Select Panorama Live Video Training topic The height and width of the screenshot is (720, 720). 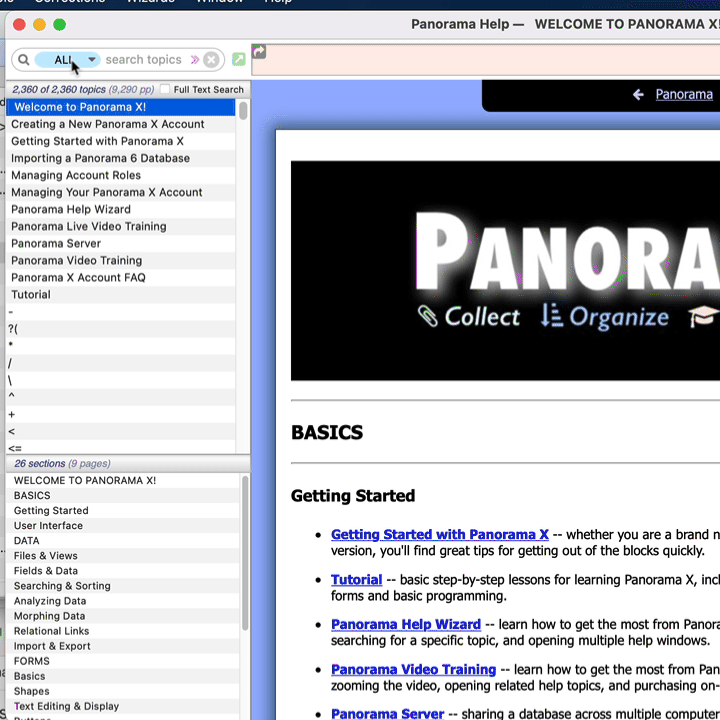pos(120,226)
